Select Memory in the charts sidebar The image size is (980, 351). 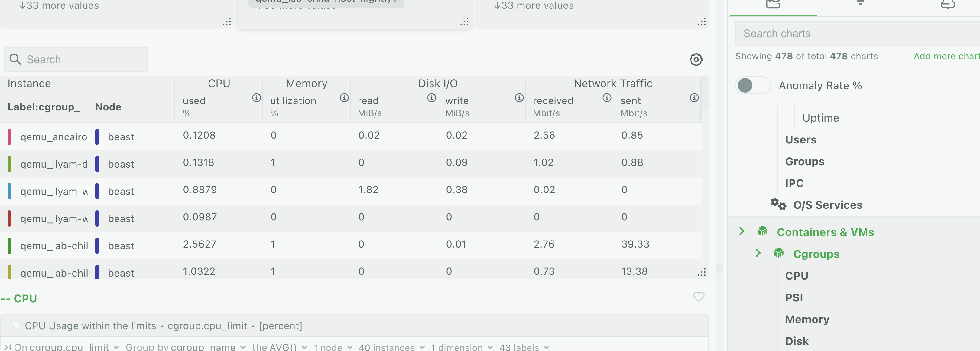tap(807, 319)
